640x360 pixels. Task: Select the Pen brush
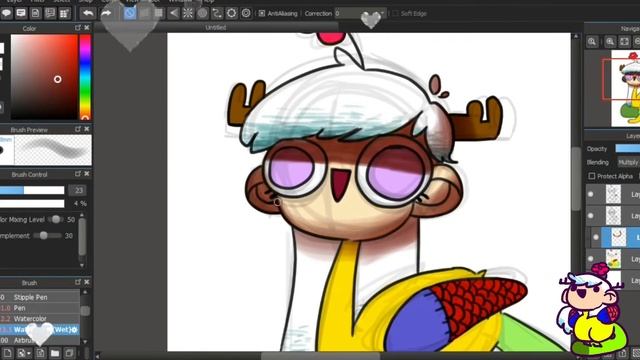(40, 308)
